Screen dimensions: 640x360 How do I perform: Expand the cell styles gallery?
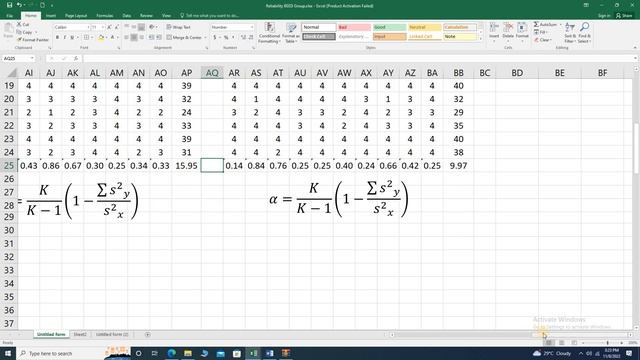point(480,39)
